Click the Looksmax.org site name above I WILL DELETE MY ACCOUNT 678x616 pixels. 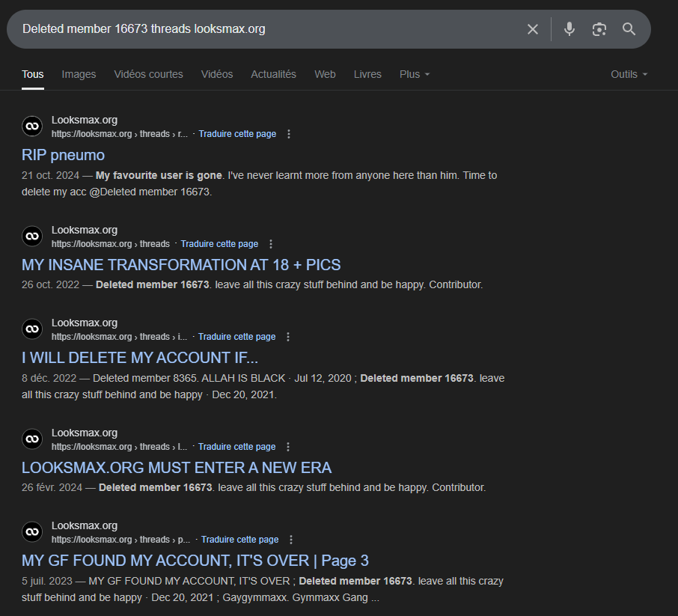pos(85,323)
